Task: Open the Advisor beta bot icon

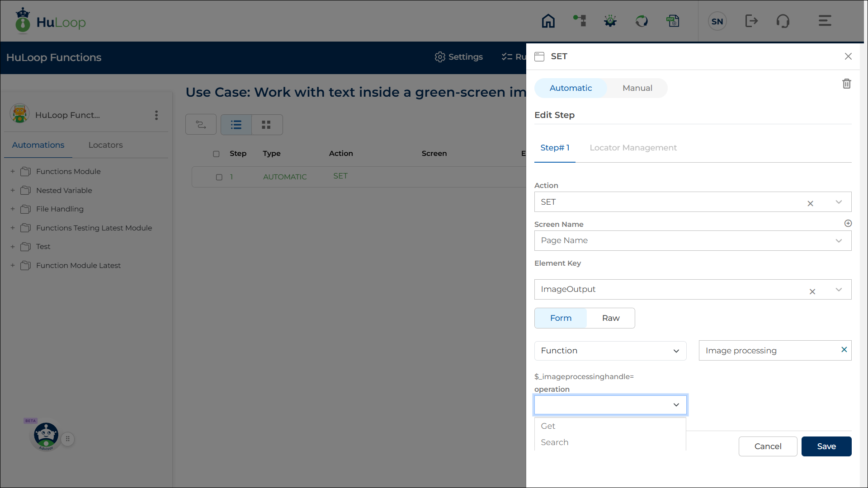Action: pos(46,436)
